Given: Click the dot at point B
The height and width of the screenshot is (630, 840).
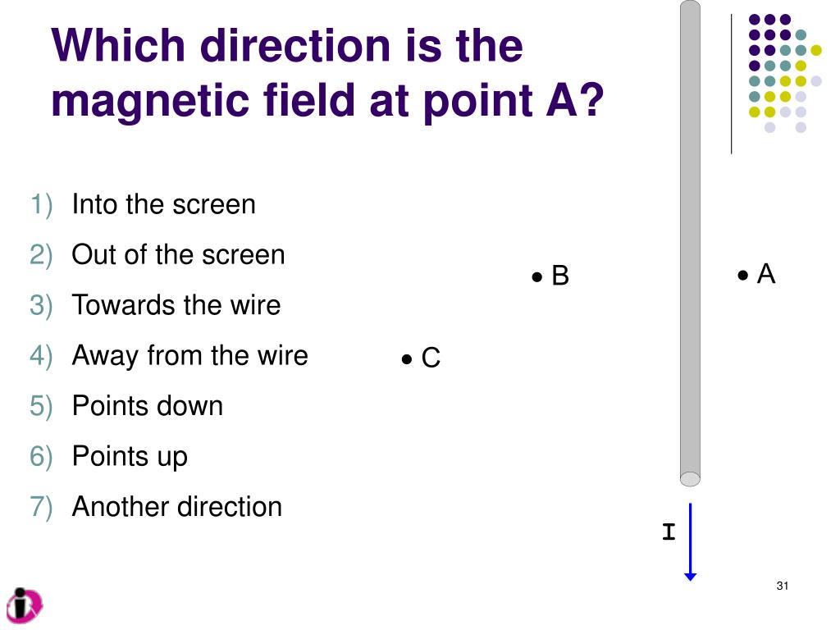Looking at the screenshot, I should click(x=536, y=277).
